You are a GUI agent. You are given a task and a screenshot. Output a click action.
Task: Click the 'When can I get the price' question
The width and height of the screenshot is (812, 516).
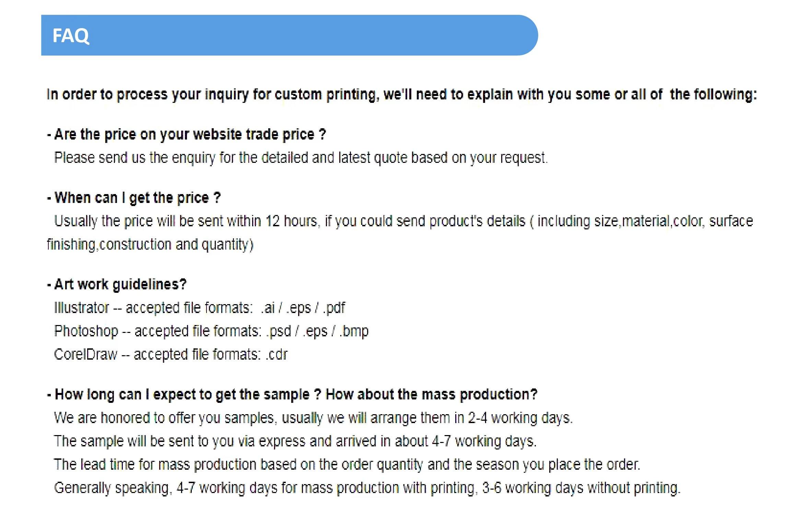(134, 198)
